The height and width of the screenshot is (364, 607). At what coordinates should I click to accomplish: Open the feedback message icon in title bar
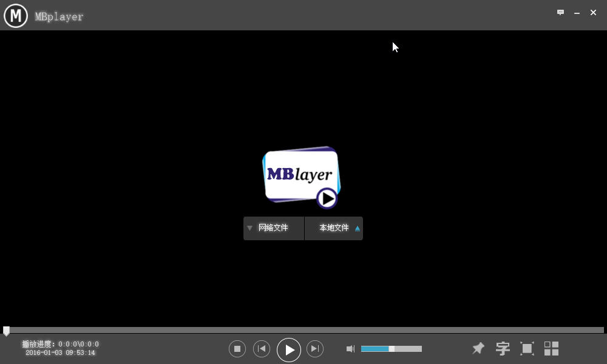pos(560,12)
